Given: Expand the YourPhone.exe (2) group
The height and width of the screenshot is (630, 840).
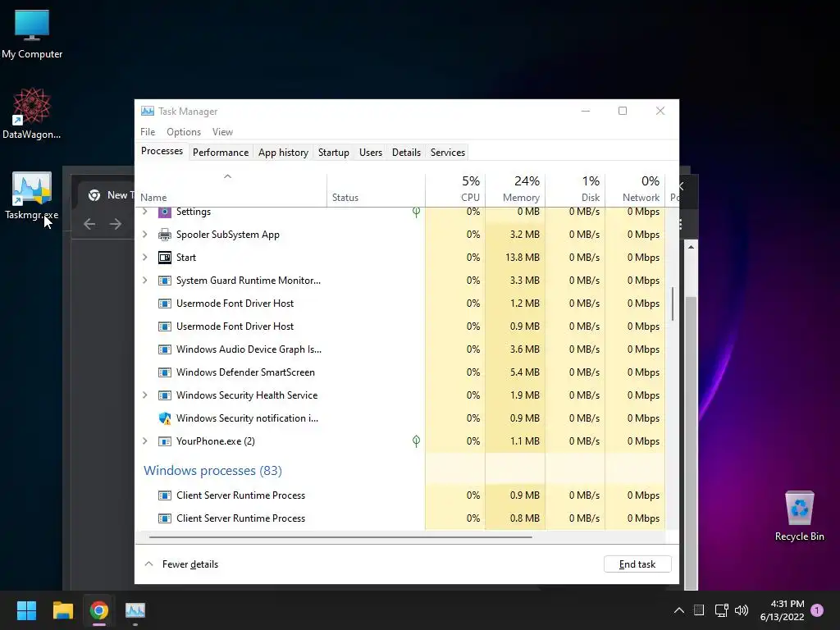Looking at the screenshot, I should tap(144, 441).
